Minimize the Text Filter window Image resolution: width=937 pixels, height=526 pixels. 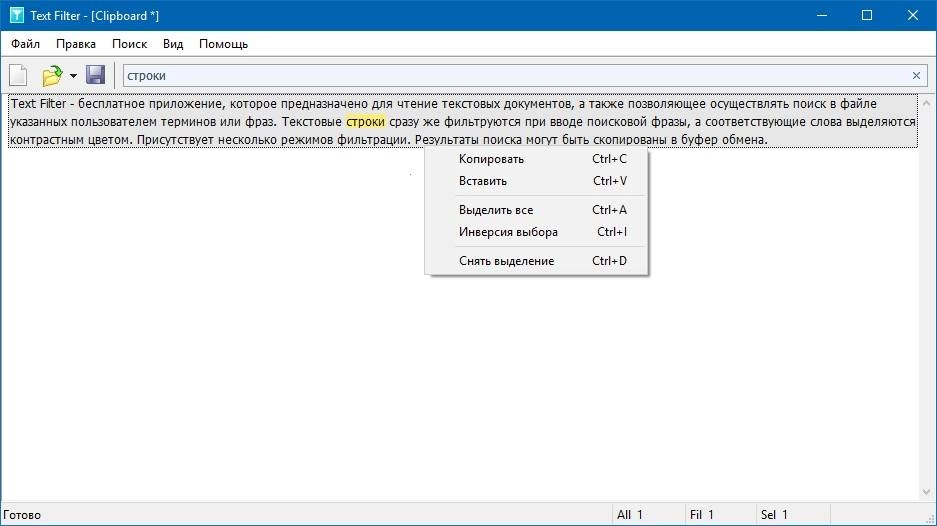(822, 16)
